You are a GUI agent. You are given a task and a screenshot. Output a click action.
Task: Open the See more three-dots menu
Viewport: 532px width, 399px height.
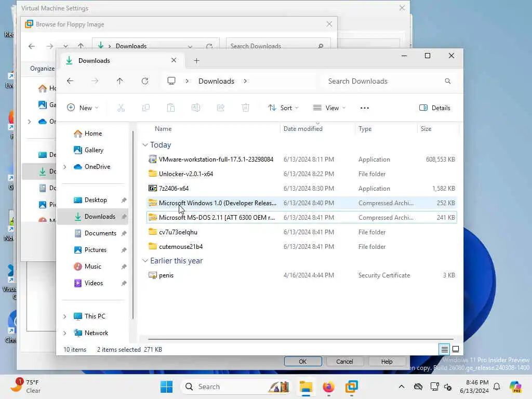pyautogui.click(x=364, y=108)
